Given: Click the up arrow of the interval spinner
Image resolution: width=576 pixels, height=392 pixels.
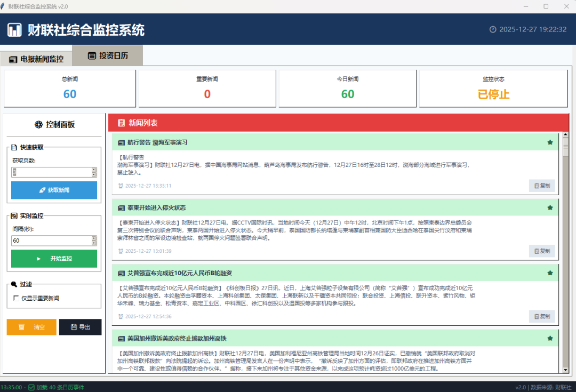Looking at the screenshot, I should (x=94, y=239).
